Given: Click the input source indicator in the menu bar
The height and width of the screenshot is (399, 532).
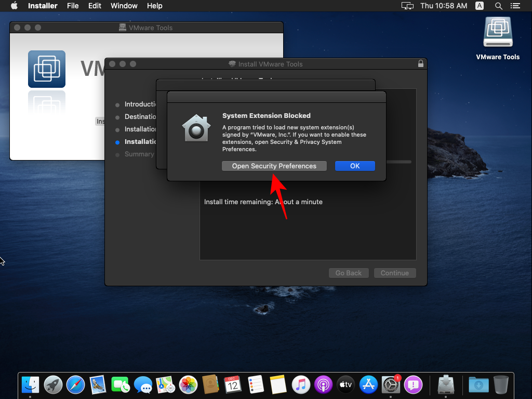Looking at the screenshot, I should [x=478, y=6].
